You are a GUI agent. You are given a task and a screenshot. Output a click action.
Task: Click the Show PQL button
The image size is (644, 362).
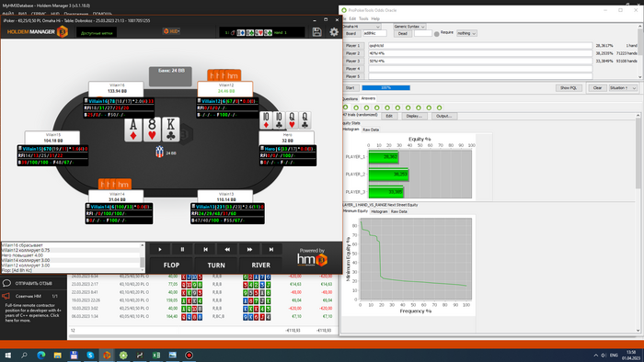[x=569, y=88]
